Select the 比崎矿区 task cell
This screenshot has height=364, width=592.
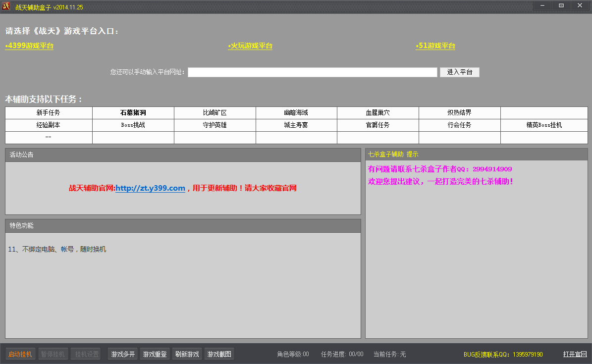pyautogui.click(x=215, y=112)
